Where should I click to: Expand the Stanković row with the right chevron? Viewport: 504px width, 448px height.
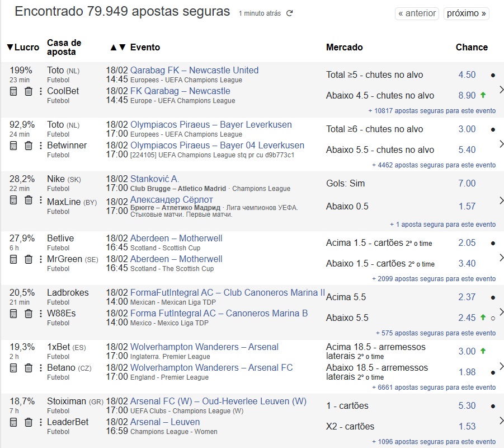click(x=501, y=201)
